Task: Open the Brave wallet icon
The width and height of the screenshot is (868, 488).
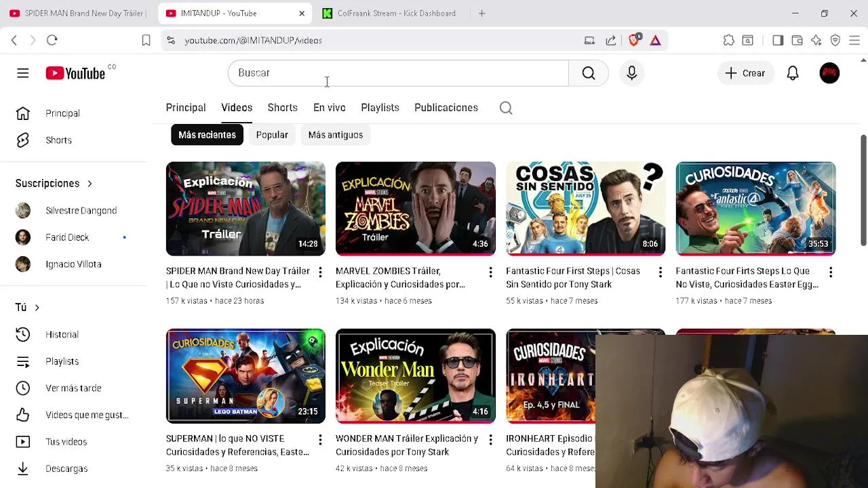Action: [797, 41]
